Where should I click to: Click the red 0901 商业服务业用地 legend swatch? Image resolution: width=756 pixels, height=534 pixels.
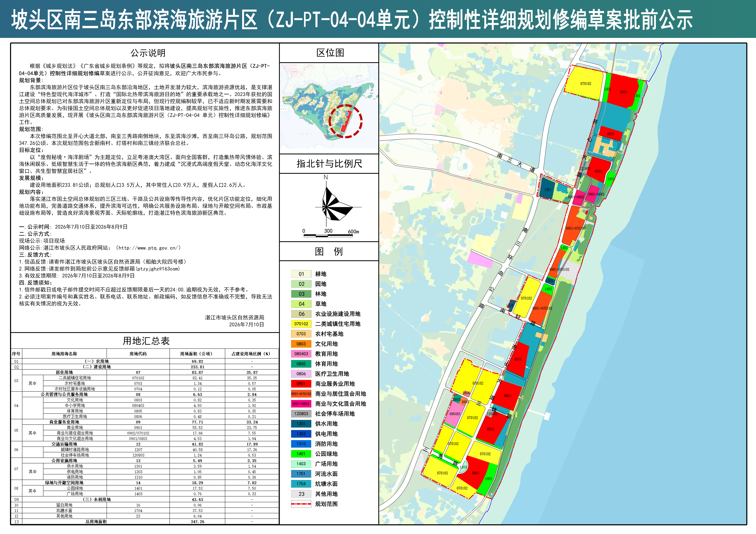coord(301,384)
